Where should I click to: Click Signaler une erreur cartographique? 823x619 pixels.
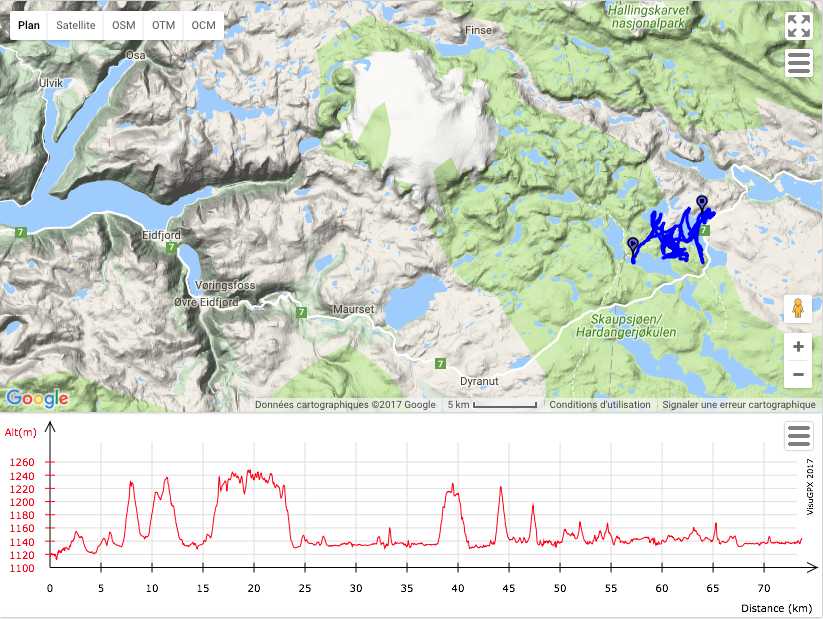[x=738, y=405]
